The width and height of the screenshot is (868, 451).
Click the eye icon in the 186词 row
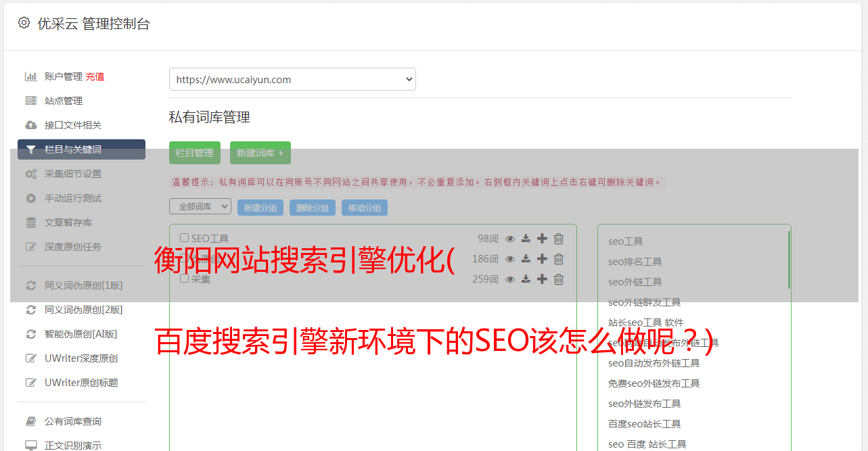click(x=510, y=259)
